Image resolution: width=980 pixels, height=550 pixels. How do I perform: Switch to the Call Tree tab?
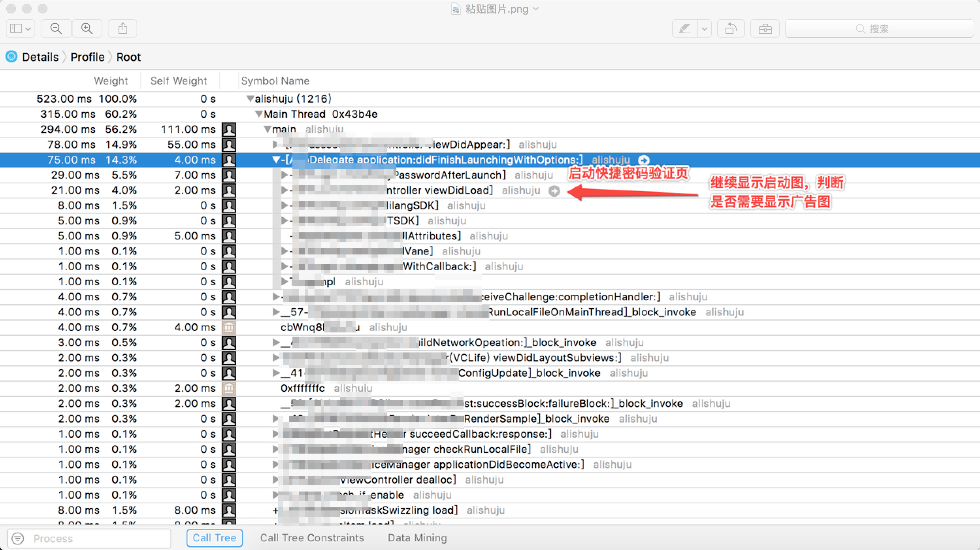214,538
